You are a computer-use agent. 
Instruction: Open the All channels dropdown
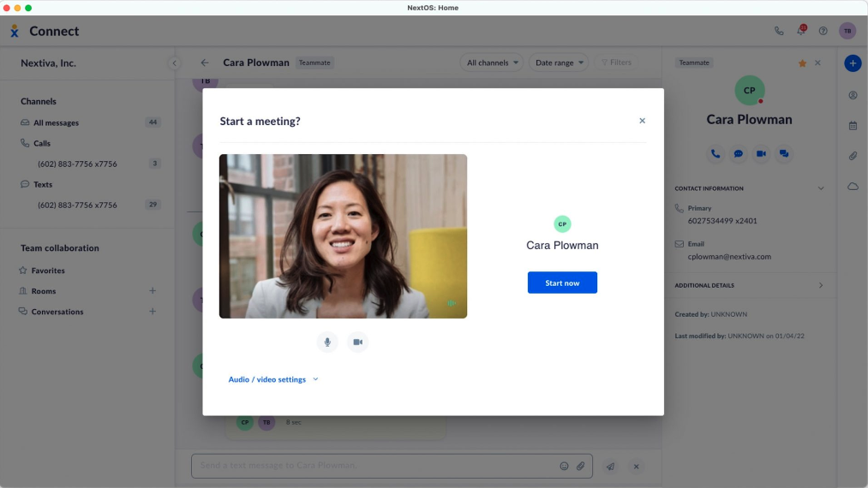(x=492, y=62)
